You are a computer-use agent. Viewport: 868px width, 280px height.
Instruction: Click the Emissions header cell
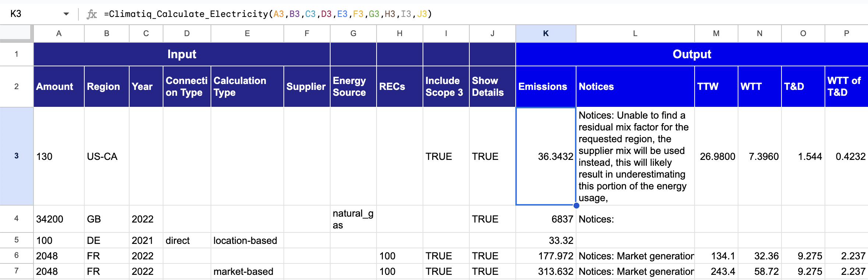(546, 87)
